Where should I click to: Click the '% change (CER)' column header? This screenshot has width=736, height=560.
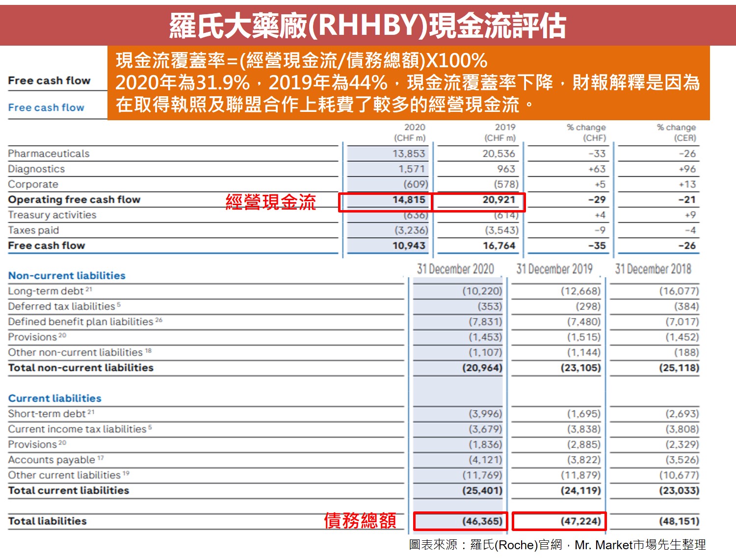click(677, 133)
